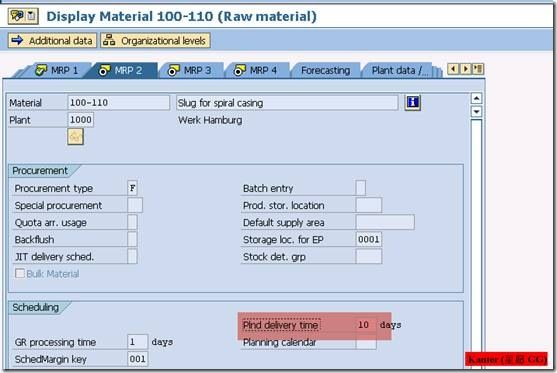Screen dimensions: 557x373
Task: Click the Plnd delivery time label
Action: coord(281,325)
